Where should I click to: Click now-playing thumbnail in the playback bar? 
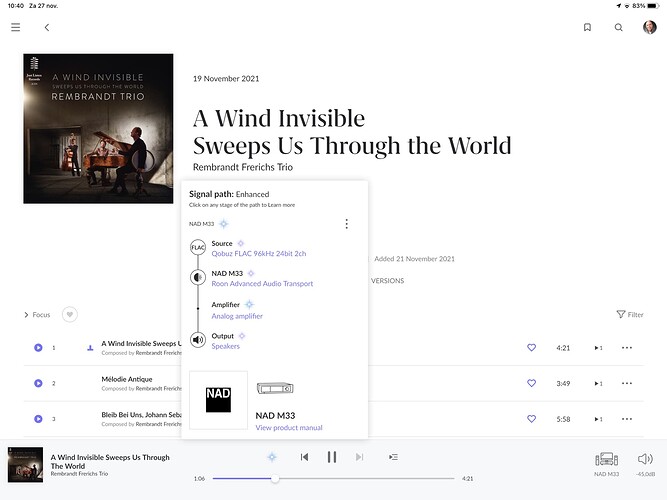25,465
